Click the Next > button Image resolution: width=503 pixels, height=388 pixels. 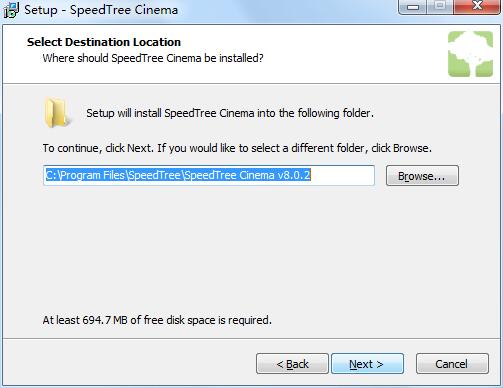[x=367, y=364]
